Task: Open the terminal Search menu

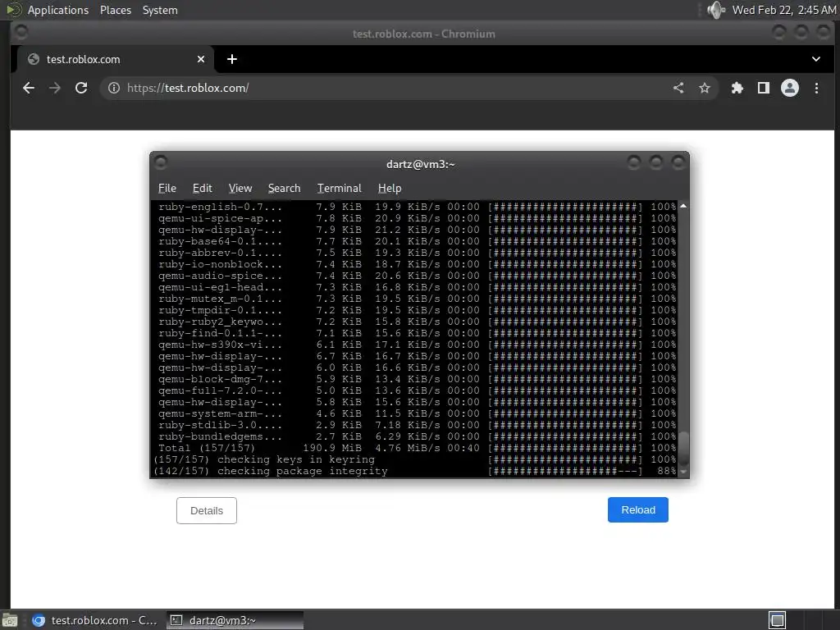Action: pyautogui.click(x=284, y=188)
